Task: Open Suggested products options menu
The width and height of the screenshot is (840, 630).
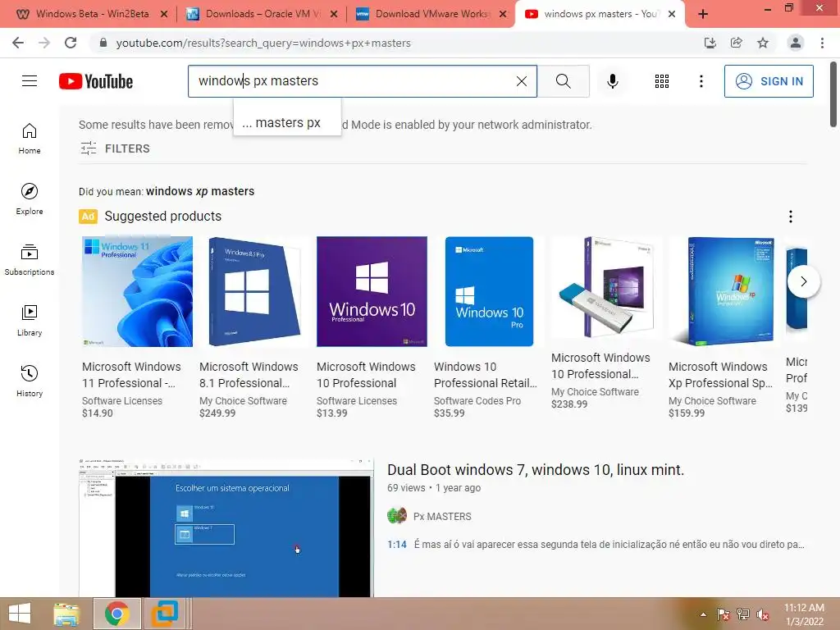Action: (x=791, y=217)
